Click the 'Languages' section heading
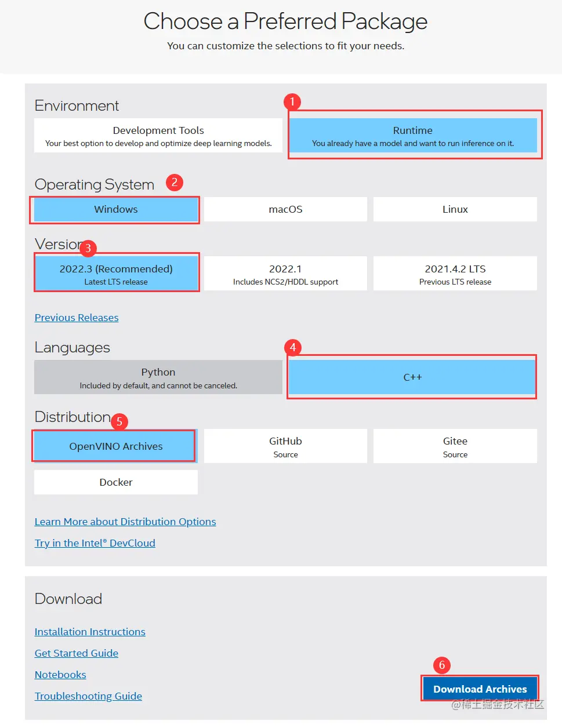This screenshot has width=562, height=728. click(72, 347)
